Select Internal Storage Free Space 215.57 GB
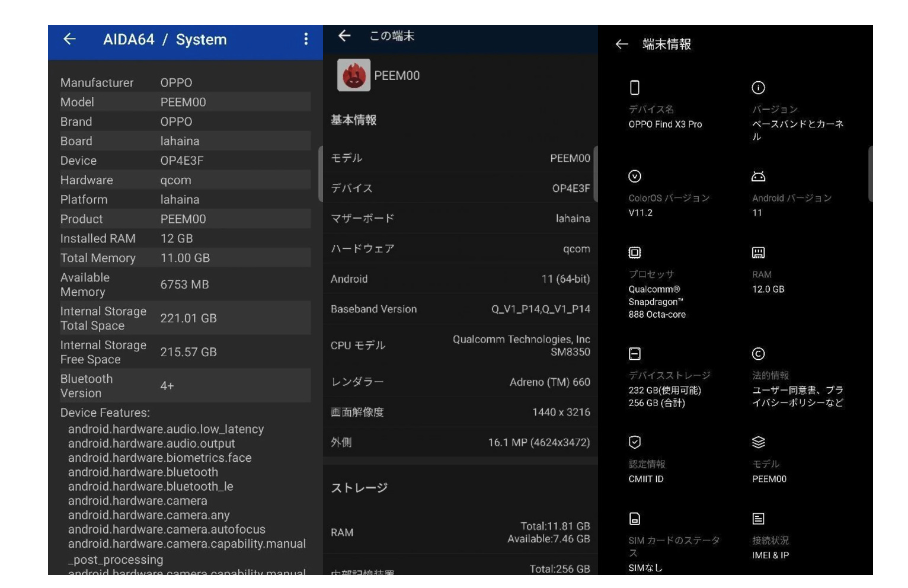 tap(188, 352)
